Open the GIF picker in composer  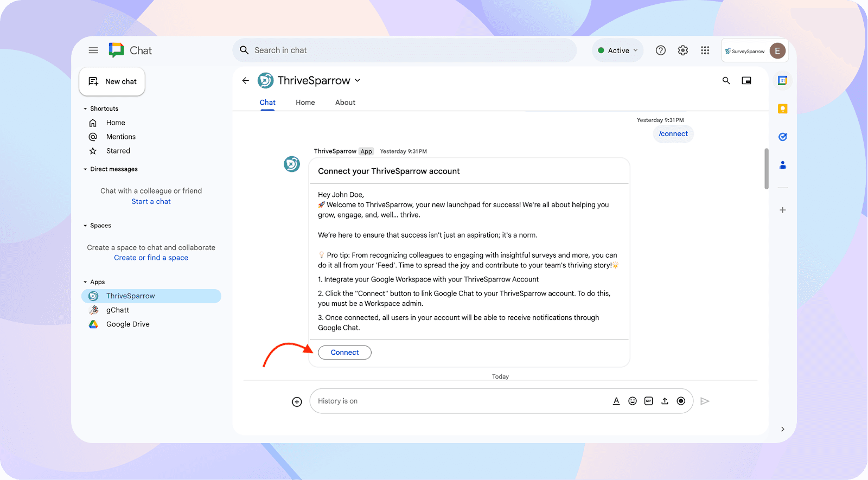648,401
